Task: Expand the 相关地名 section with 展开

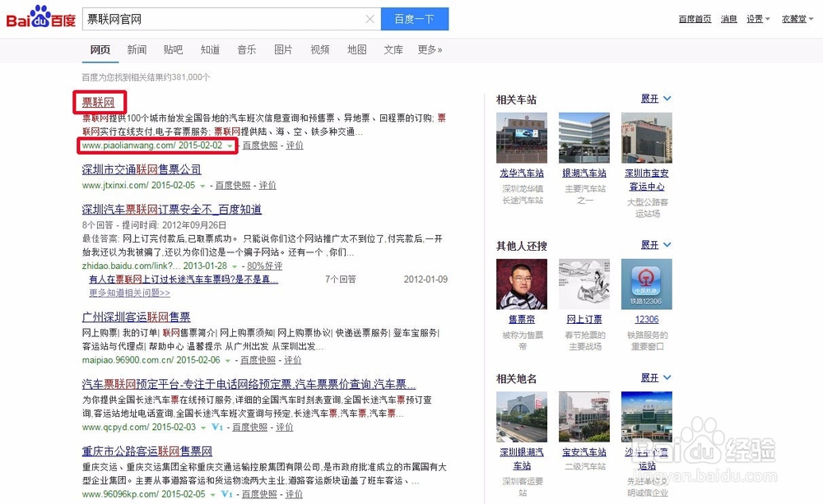Action: pyautogui.click(x=656, y=377)
